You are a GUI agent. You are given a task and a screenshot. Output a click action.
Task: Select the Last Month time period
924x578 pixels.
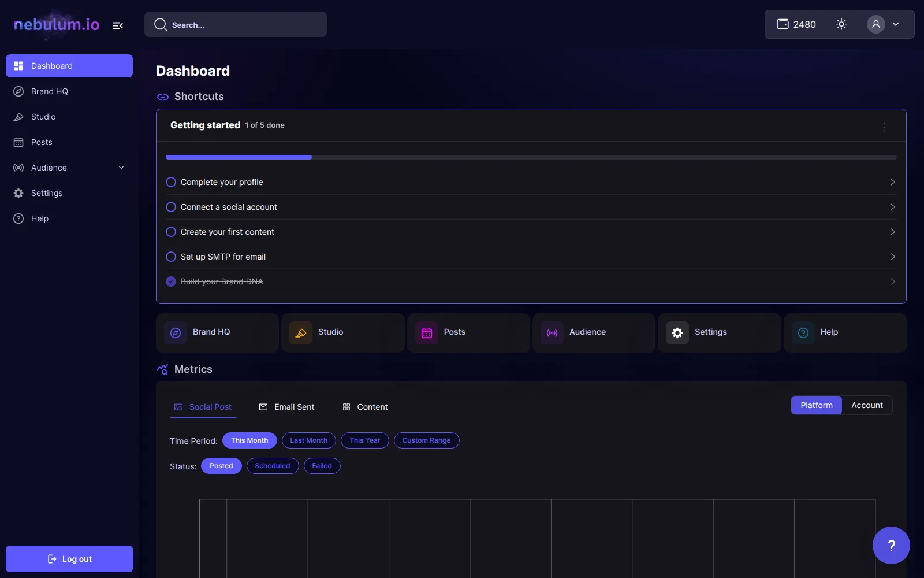click(308, 440)
